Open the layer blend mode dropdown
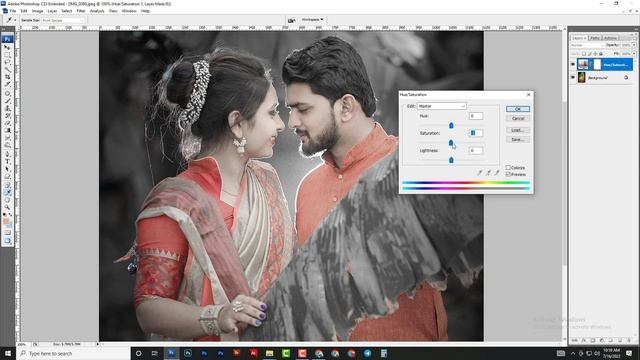 pyautogui.click(x=587, y=45)
